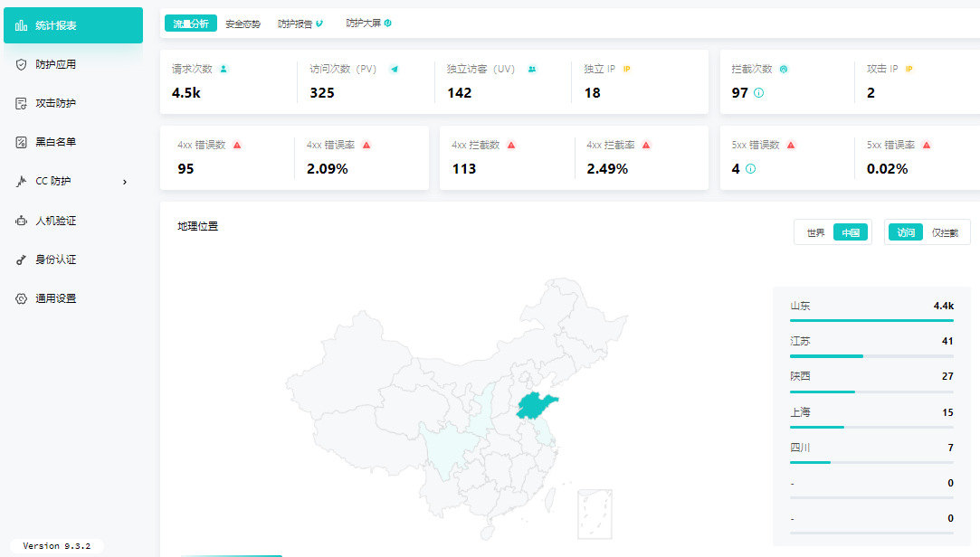The height and width of the screenshot is (557, 980).
Task: Switch map to 中国 view
Action: (850, 233)
